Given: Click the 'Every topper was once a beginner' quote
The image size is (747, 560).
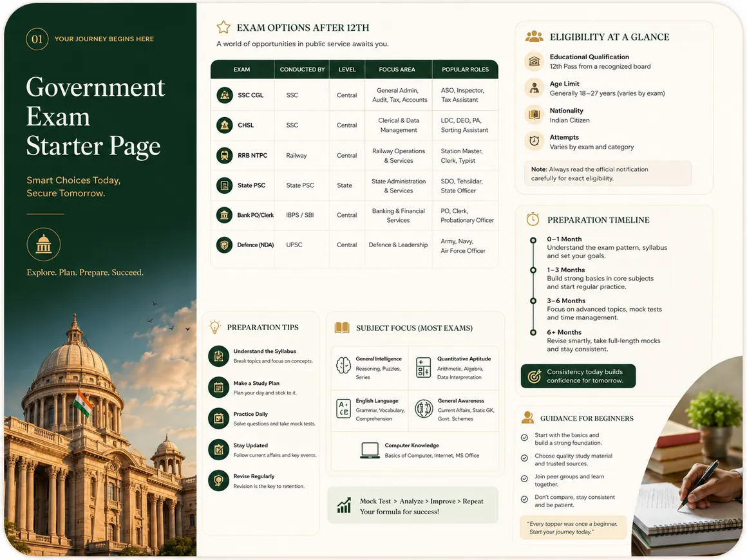Looking at the screenshot, I should (574, 528).
